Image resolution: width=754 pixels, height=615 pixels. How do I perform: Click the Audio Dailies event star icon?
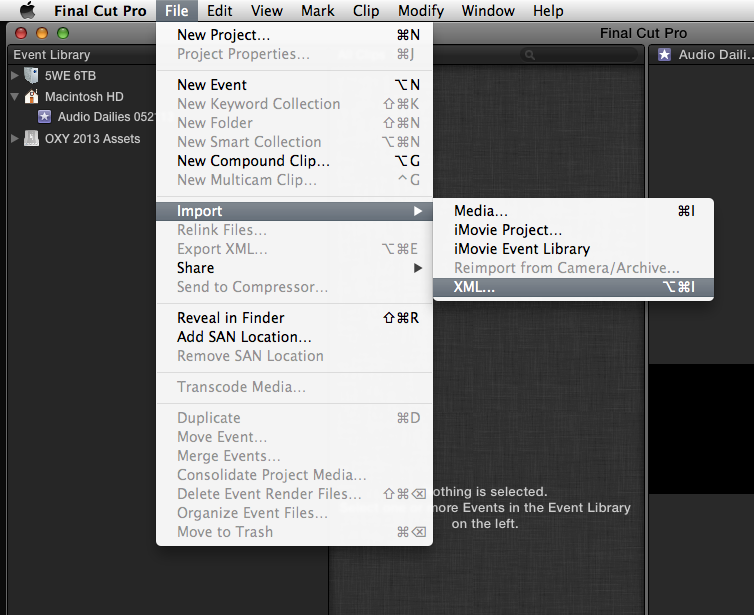pos(45,117)
